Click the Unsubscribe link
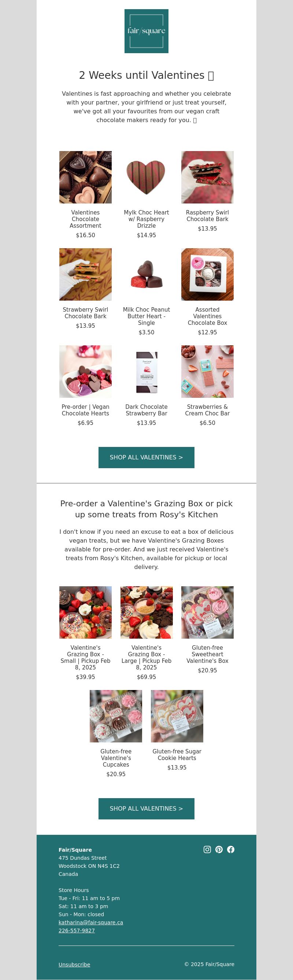This screenshot has width=293, height=980. (74, 964)
